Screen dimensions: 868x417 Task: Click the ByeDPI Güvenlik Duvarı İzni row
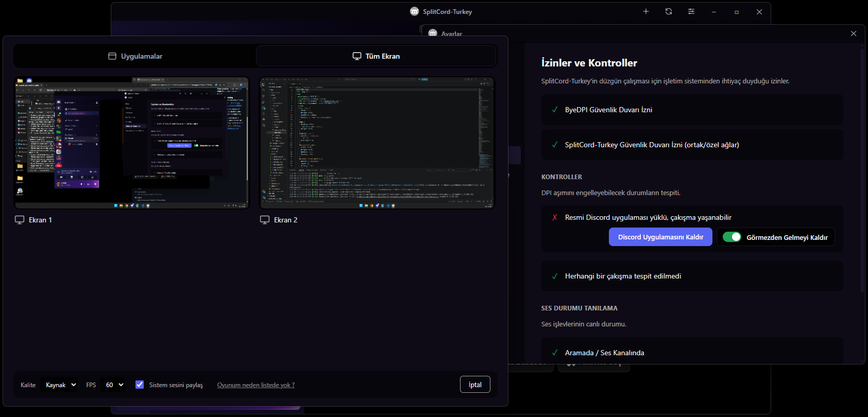pyautogui.click(x=692, y=110)
